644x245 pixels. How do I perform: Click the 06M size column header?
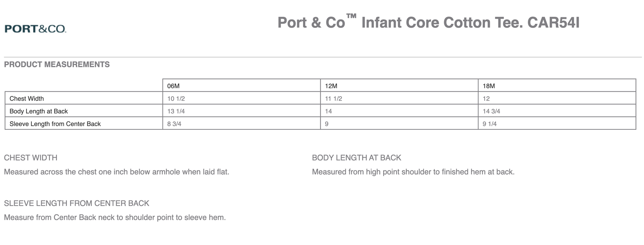click(173, 86)
